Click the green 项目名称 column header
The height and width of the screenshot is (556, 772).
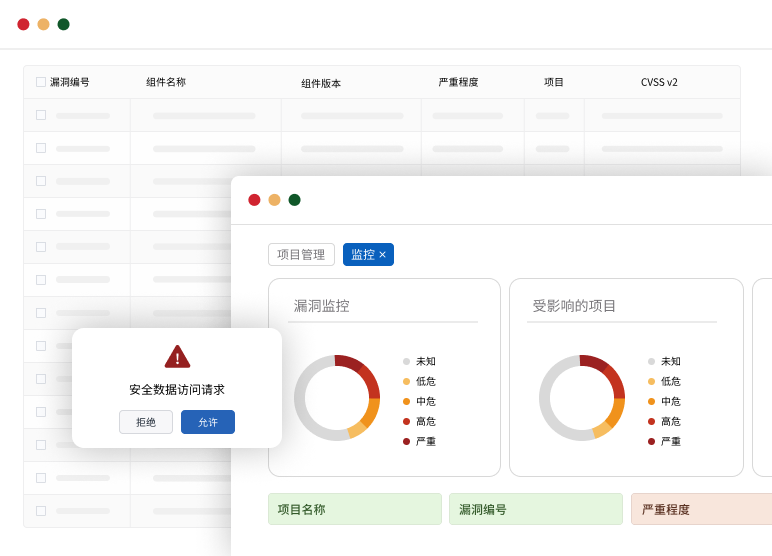(354, 509)
